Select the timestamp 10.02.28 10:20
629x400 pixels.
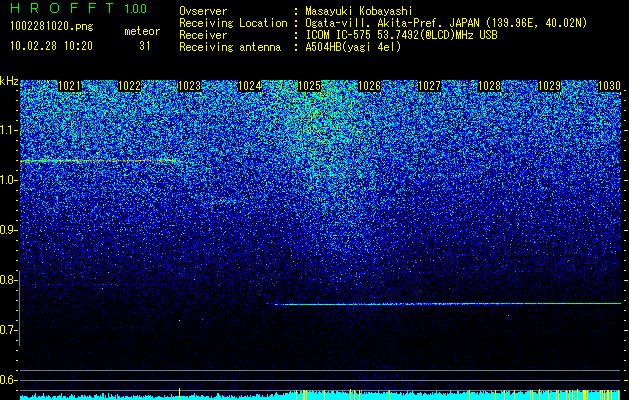(51, 46)
